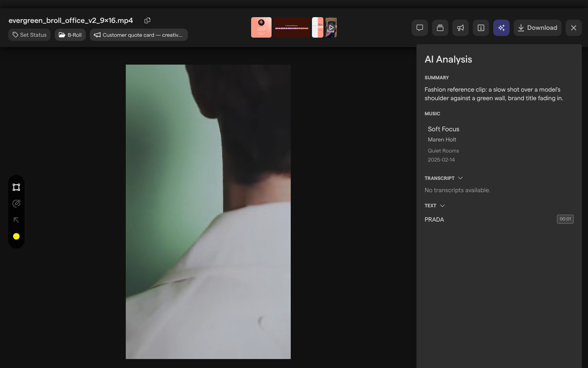This screenshot has height=368, width=588.
Task: Select the dark maroon timeline thumbnail
Action: [x=292, y=27]
